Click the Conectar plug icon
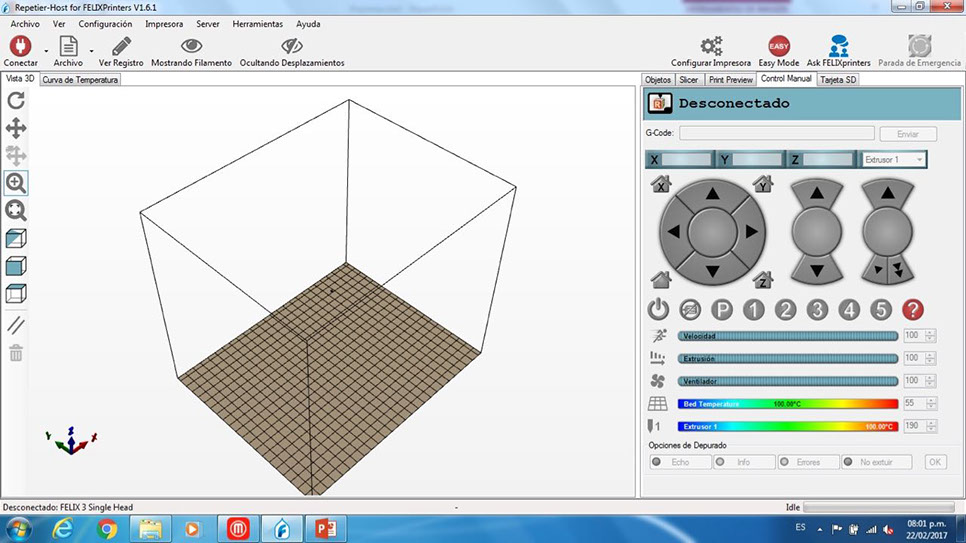This screenshot has height=543, width=966. 20,46
